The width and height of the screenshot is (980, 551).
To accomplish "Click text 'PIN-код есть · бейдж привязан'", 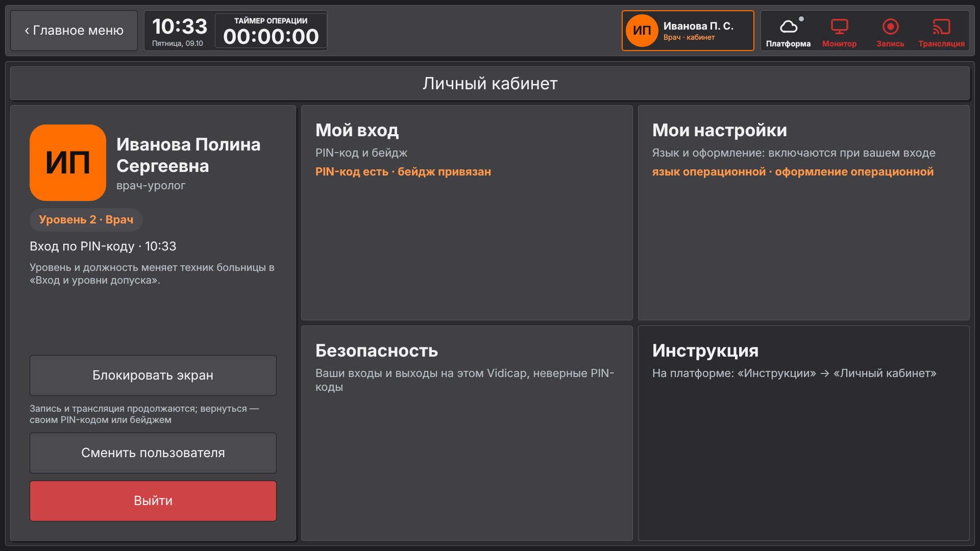I will [x=403, y=172].
